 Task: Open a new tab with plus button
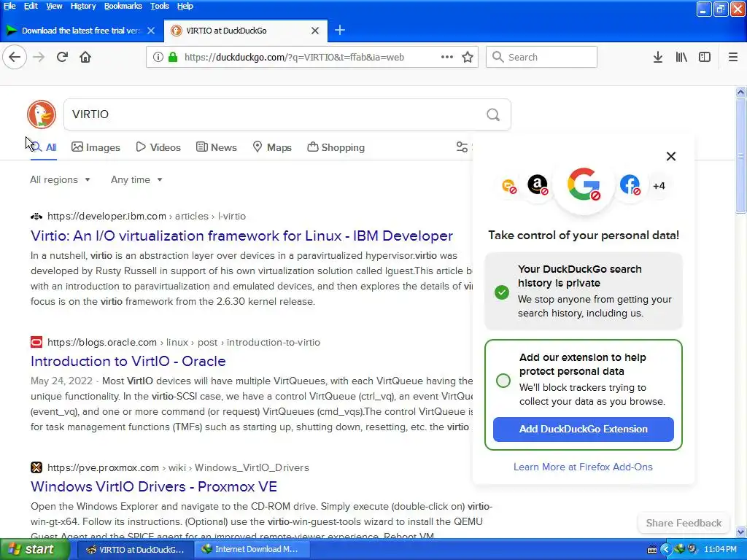click(x=340, y=31)
